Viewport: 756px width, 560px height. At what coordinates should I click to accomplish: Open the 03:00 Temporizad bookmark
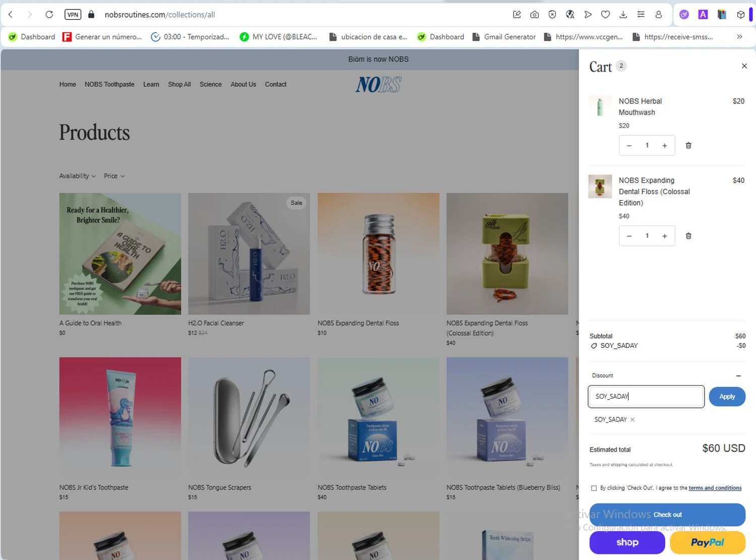point(190,37)
